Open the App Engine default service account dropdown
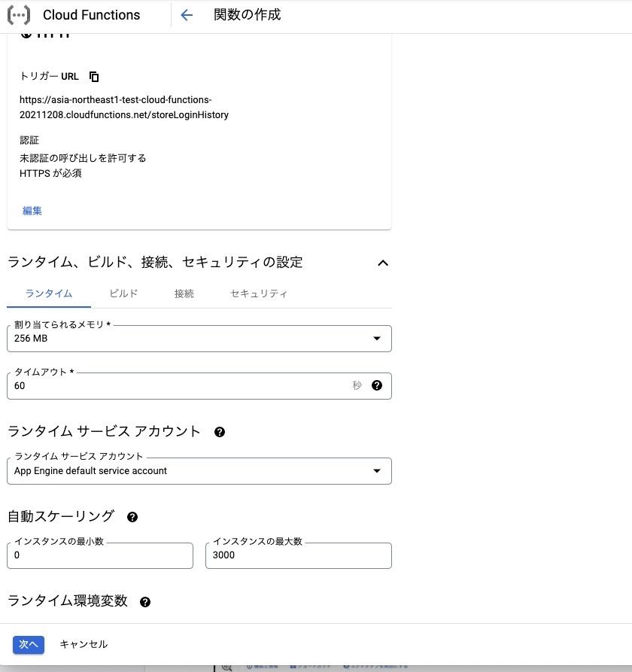 point(199,471)
